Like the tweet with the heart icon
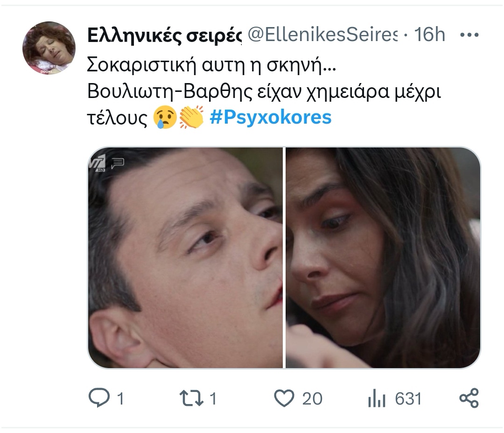 click(284, 398)
